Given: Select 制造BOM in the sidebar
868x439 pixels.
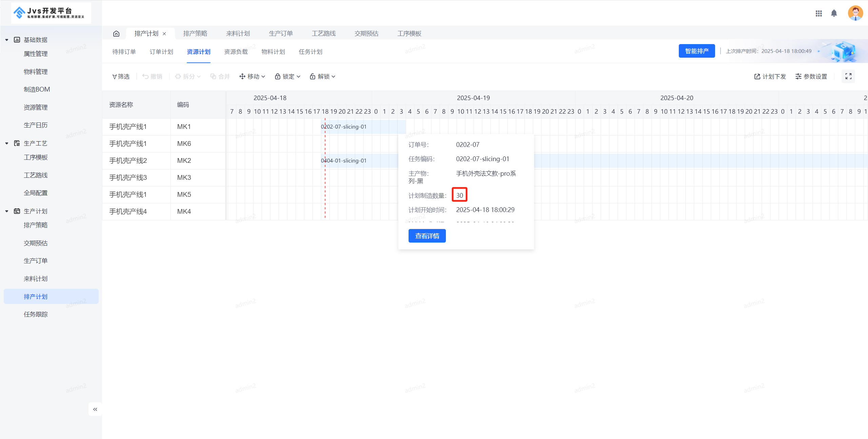Looking at the screenshot, I should tap(37, 89).
